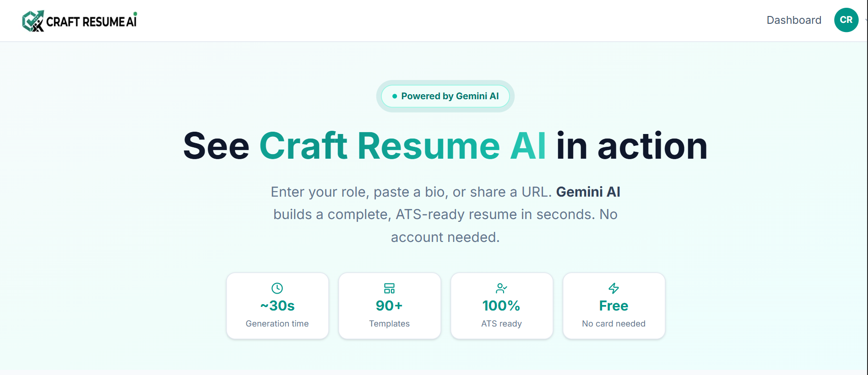Screen dimensions: 868x375
Task: Click the Free No card needed card
Action: click(x=613, y=305)
